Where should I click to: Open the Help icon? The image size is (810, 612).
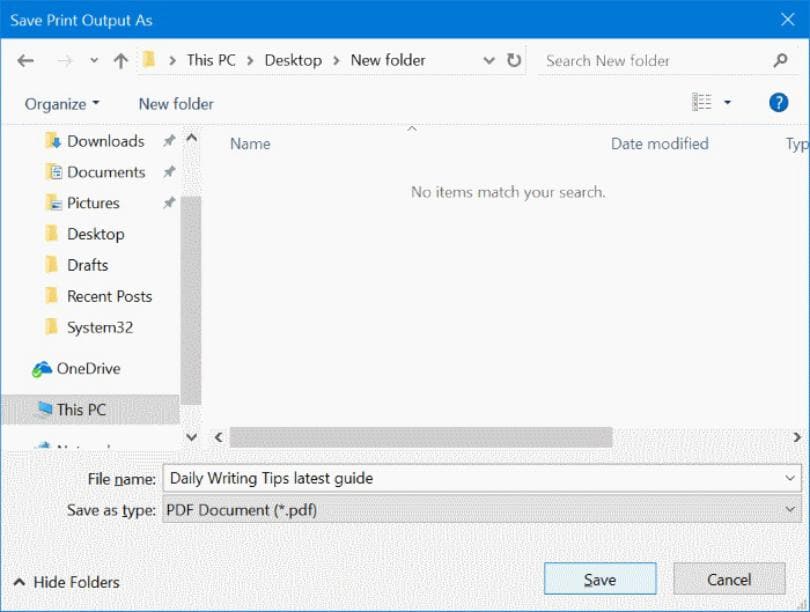778,102
